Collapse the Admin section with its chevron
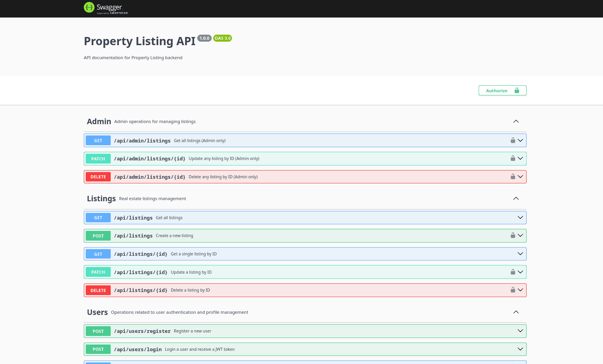 [516, 121]
